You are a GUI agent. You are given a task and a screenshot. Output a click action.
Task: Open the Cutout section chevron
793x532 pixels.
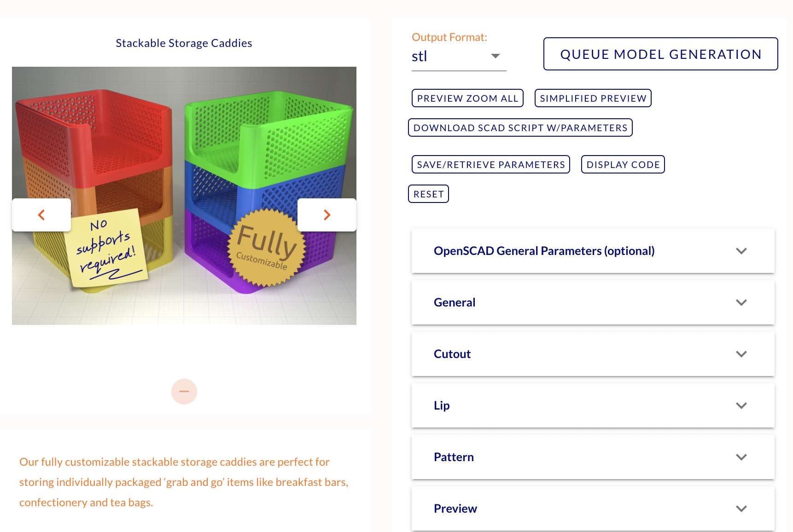coord(741,354)
